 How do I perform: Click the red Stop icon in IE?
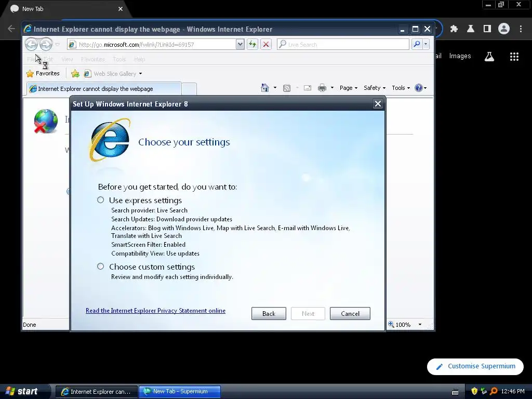pyautogui.click(x=266, y=45)
